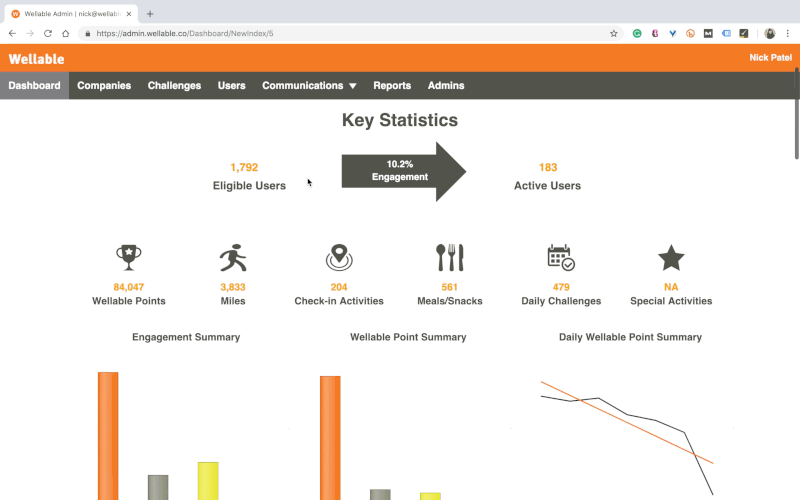The width and height of the screenshot is (800, 500).
Task: Click the yellow bar in Engagement Summary
Action: (208, 481)
